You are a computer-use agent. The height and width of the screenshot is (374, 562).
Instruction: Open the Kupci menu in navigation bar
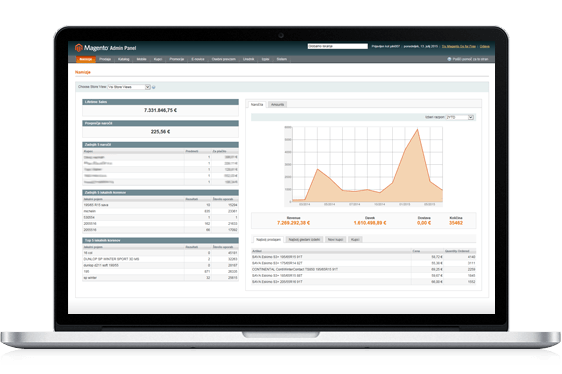[158, 59]
